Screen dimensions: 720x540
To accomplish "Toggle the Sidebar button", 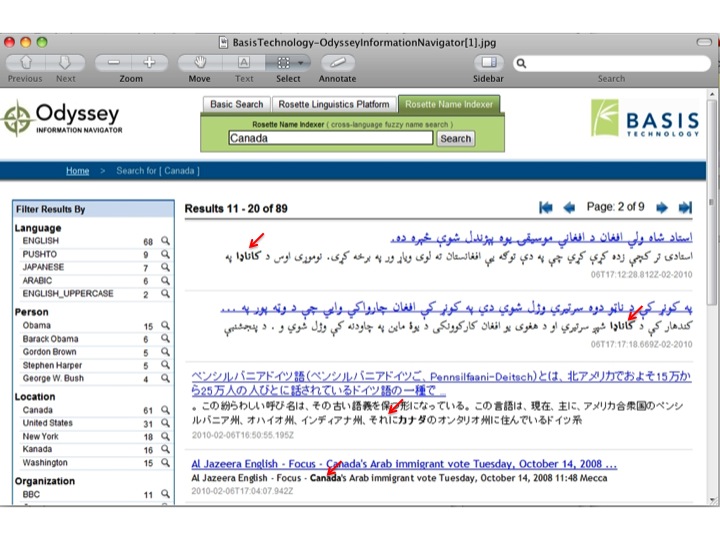I will [489, 62].
